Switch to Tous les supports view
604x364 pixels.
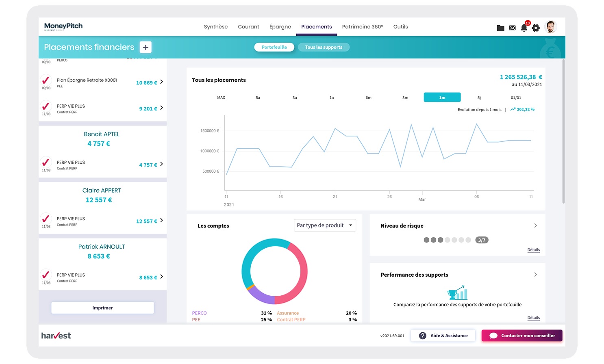pyautogui.click(x=324, y=47)
